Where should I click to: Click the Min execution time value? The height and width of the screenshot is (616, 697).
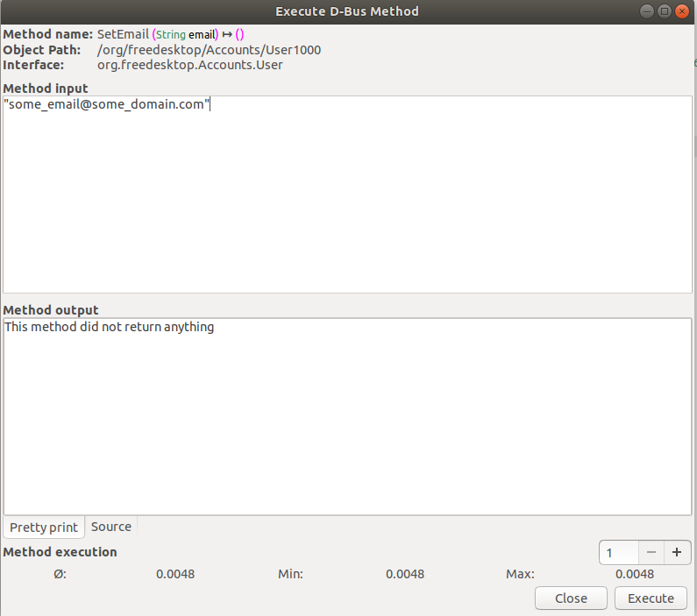pos(404,574)
